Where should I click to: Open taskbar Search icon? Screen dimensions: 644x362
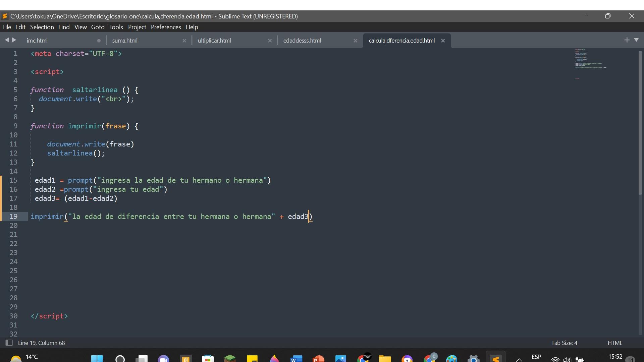coord(120,359)
